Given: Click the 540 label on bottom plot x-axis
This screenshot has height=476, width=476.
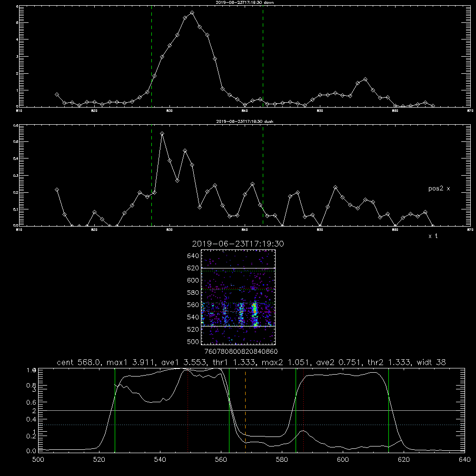Looking at the screenshot, I should pyautogui.click(x=160, y=460).
